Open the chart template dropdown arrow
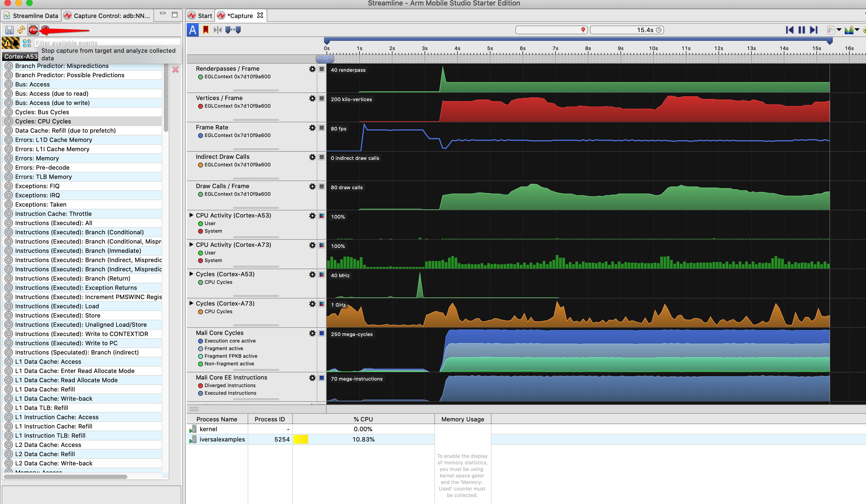Screen dimensions: 866x504 839,30
